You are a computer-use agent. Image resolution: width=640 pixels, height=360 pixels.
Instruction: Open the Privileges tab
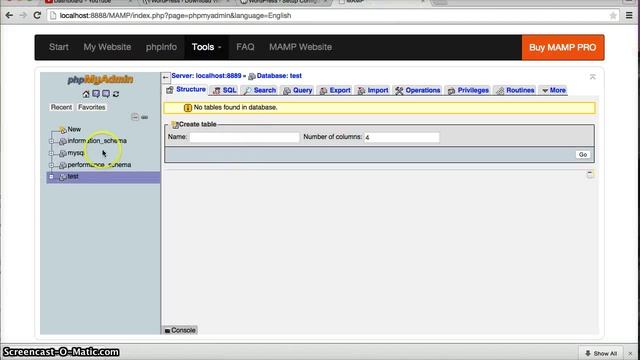pyautogui.click(x=468, y=90)
